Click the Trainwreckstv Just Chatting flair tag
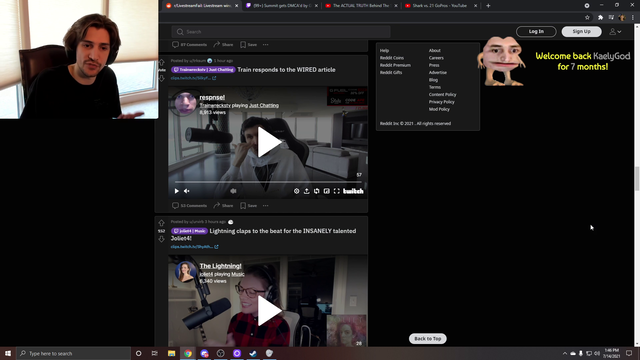The width and height of the screenshot is (640, 360). coord(203,70)
